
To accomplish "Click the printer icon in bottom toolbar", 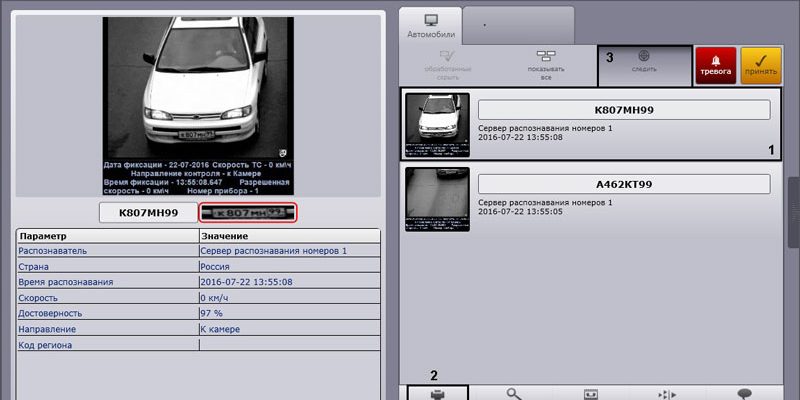I will pos(436,392).
